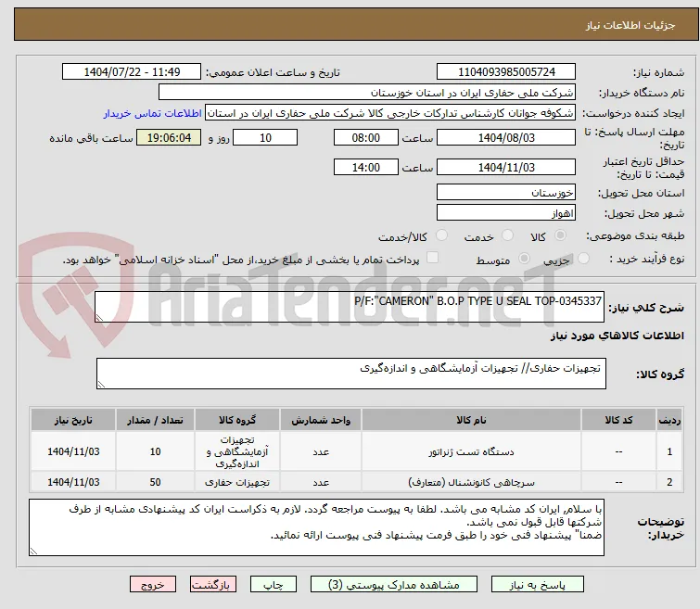Click the price validity date 1404/11/03 field
The height and width of the screenshot is (609, 700).
pyautogui.click(x=506, y=167)
